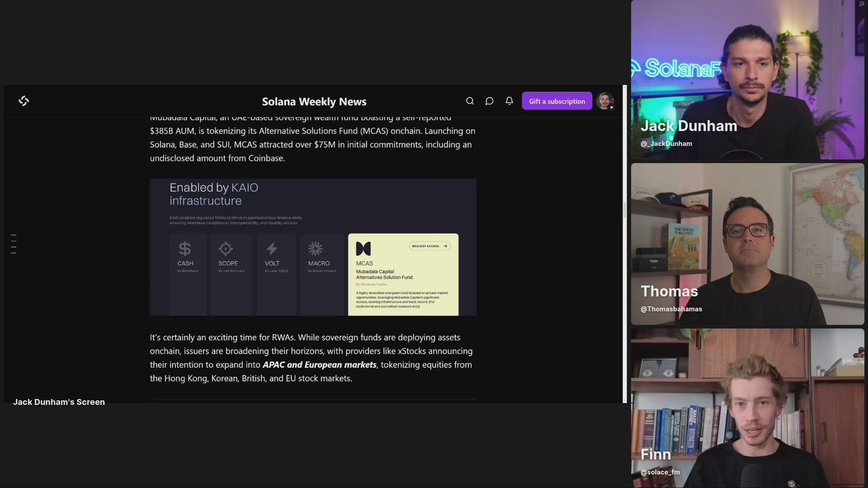Click the Gift a subscription button
This screenshot has height=488, width=868.
[557, 101]
